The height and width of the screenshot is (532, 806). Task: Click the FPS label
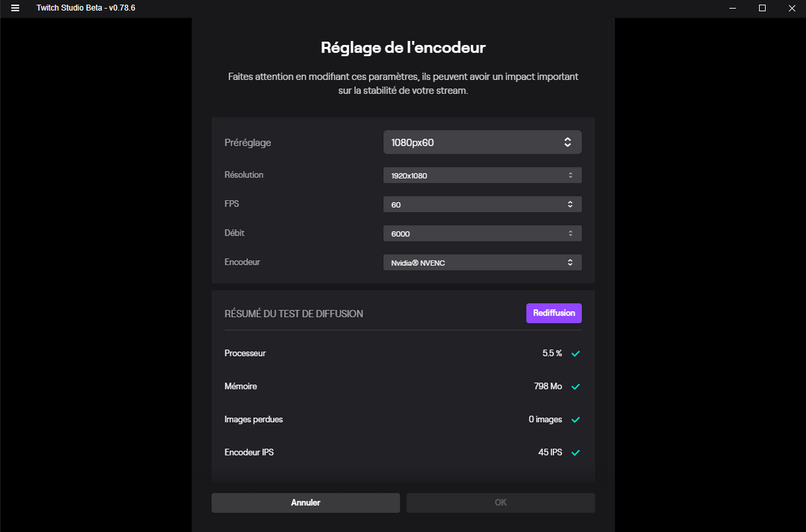pos(231,204)
